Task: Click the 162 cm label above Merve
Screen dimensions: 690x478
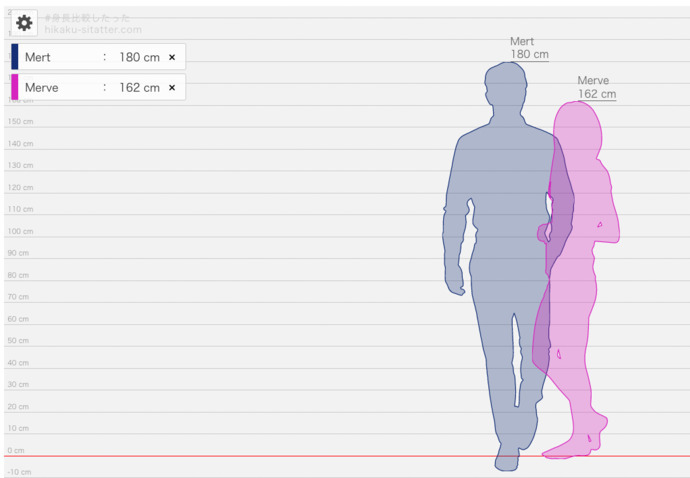Action: [x=597, y=94]
